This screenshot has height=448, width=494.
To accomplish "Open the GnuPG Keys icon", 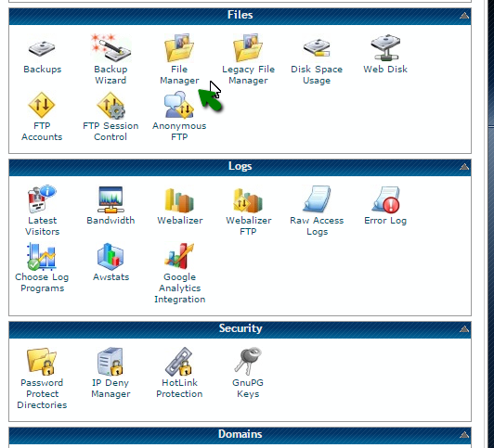I will click(248, 362).
